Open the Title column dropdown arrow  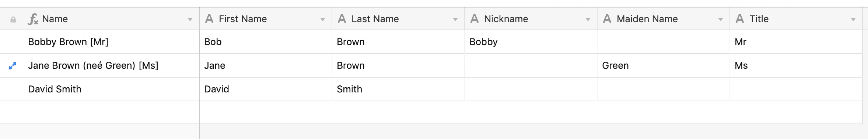(x=853, y=19)
